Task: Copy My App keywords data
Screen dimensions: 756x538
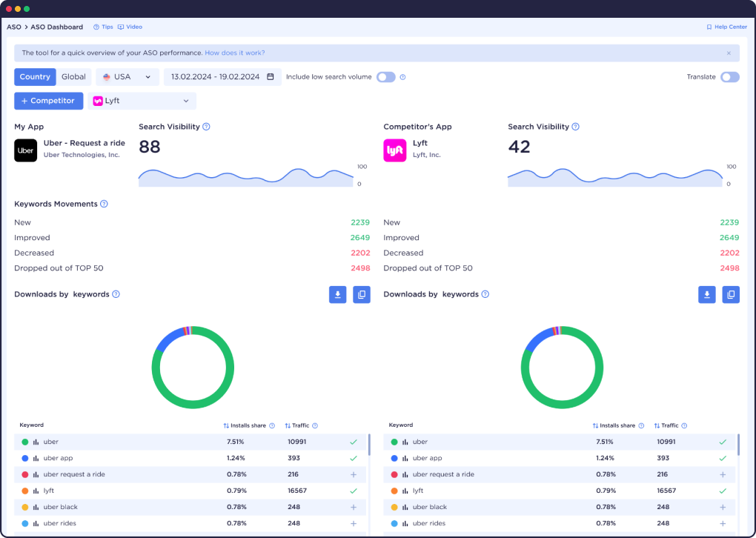Action: pyautogui.click(x=362, y=294)
